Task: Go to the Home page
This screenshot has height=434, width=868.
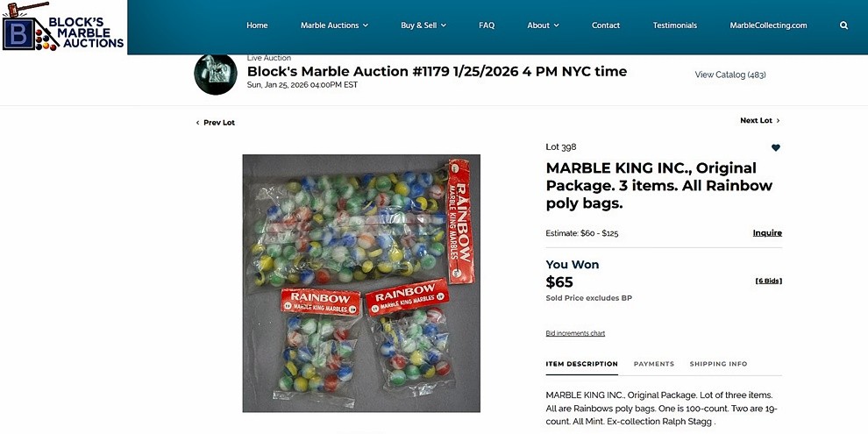Action: (x=257, y=25)
